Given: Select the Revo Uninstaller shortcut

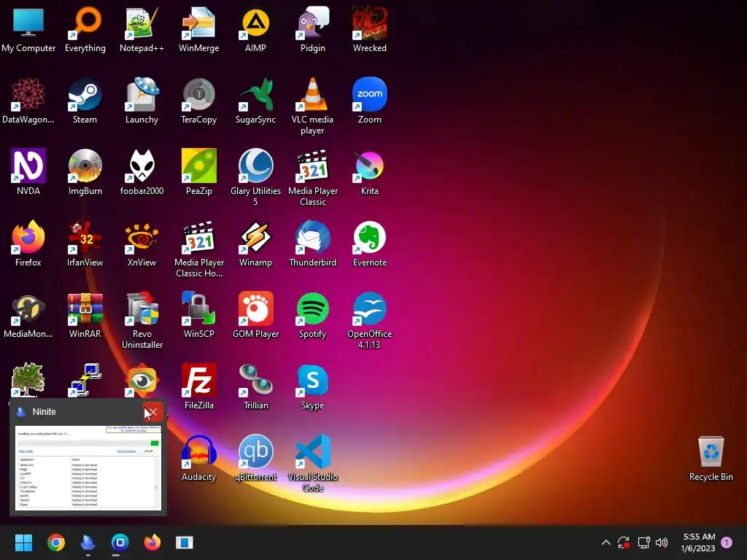Looking at the screenshot, I should click(142, 321).
